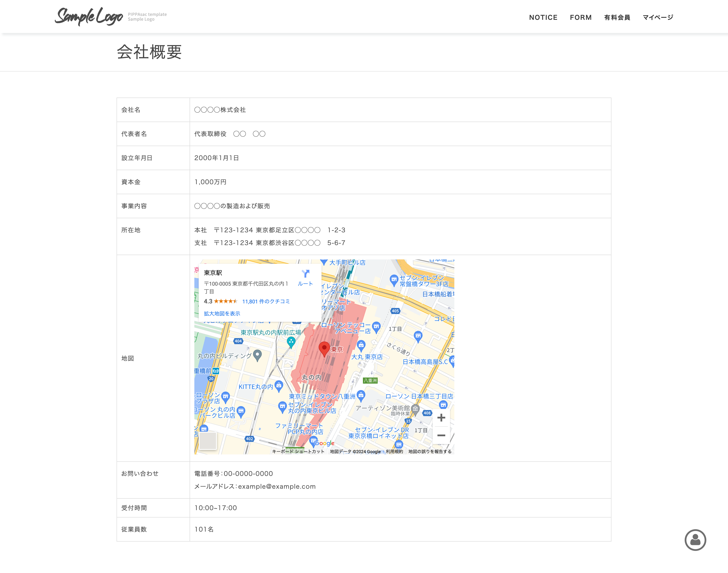The width and height of the screenshot is (728, 573).
Task: Zoom out the map with minus button
Action: [x=441, y=435]
